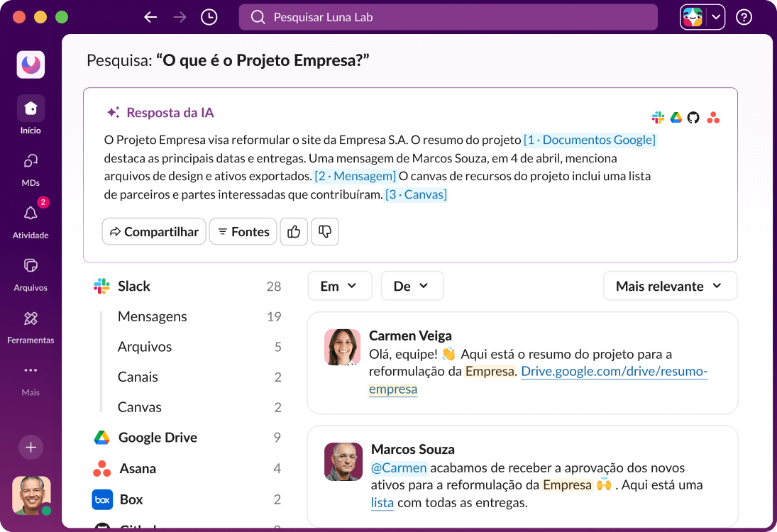Give thumbs up to AI answer
This screenshot has width=777, height=532.
pyautogui.click(x=294, y=231)
